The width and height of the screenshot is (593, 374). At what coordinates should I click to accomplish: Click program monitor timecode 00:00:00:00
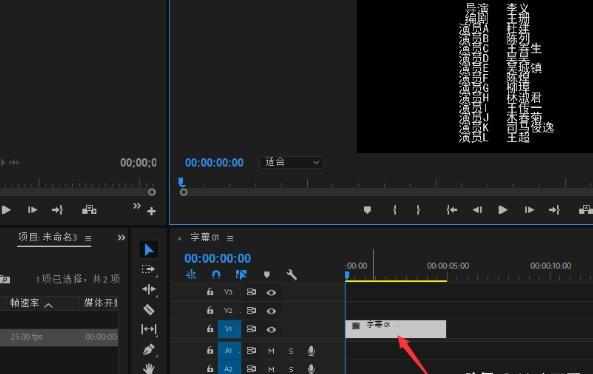click(214, 163)
